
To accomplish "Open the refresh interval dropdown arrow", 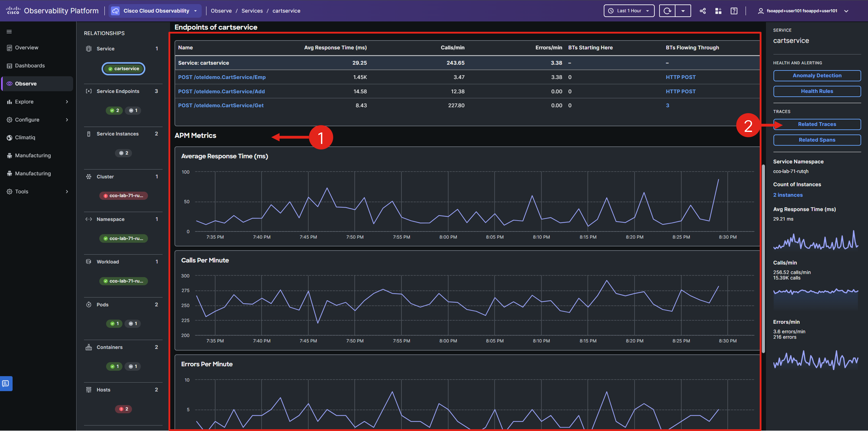I will click(683, 11).
